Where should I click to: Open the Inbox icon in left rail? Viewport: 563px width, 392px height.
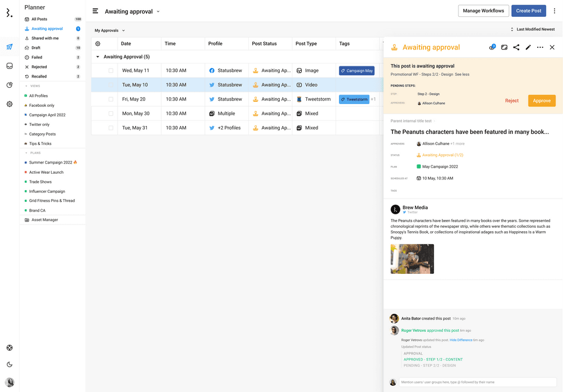coord(10,66)
